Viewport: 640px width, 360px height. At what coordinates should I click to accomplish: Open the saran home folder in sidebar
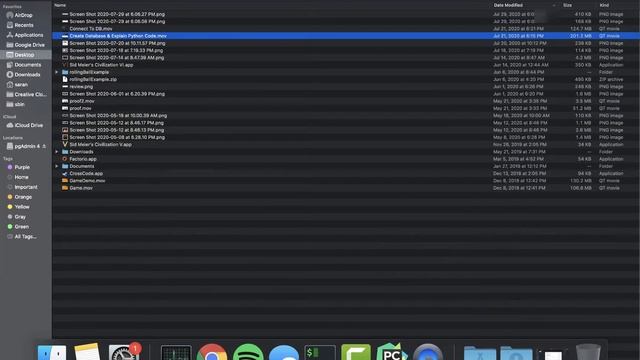coord(21,84)
